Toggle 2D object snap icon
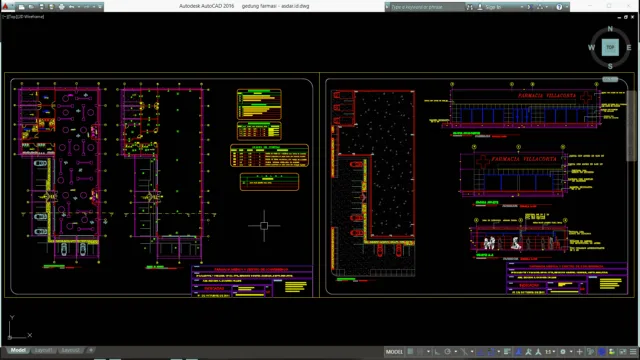 [491, 352]
